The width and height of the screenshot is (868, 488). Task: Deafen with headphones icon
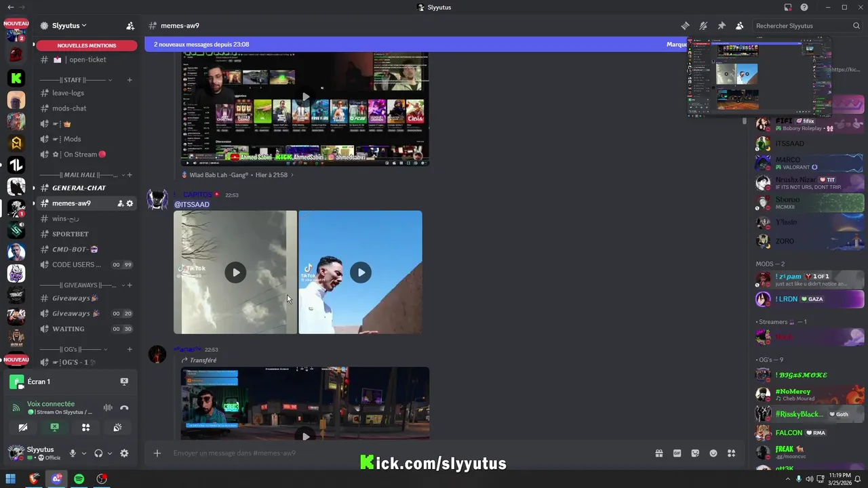coord(98,453)
